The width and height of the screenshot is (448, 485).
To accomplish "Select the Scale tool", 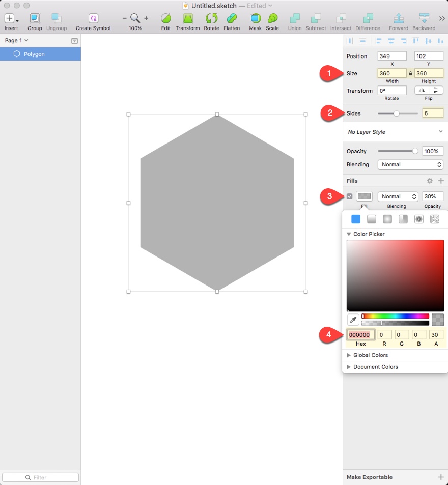I will pyautogui.click(x=272, y=19).
